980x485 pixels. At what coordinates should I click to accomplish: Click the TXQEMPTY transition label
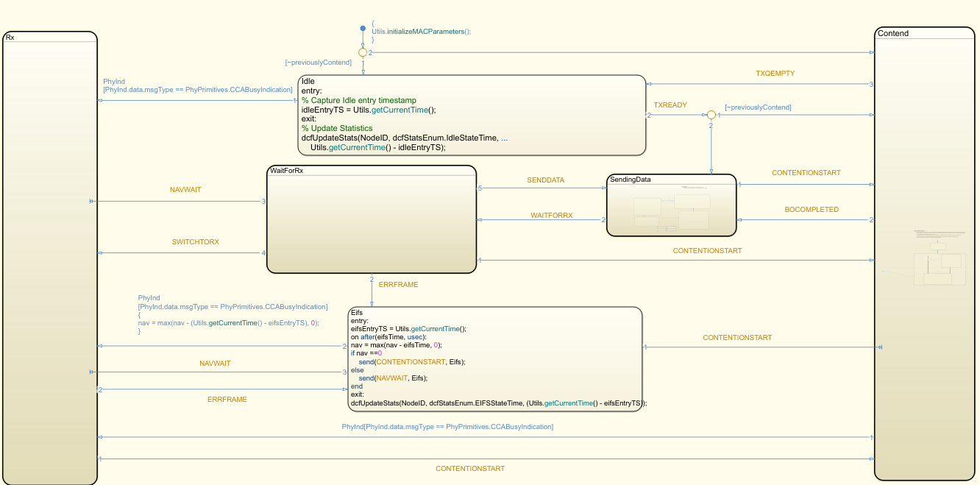click(x=775, y=74)
